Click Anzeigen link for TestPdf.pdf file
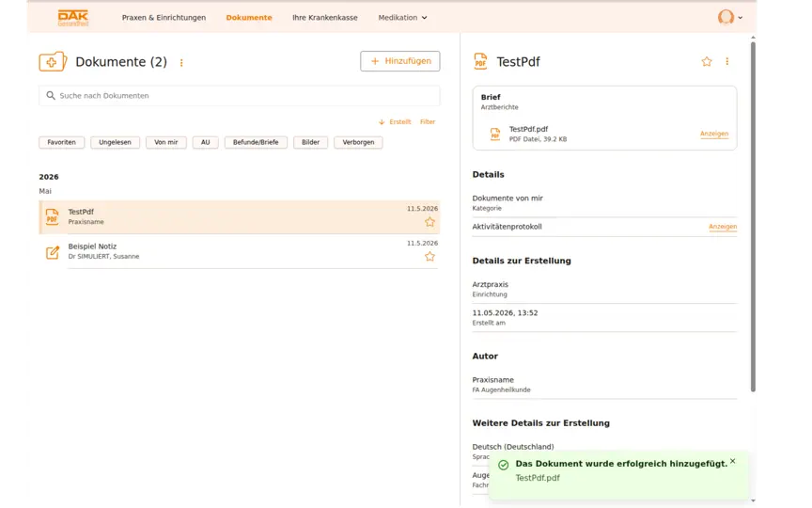Screen dimensions: 812x508 click(714, 134)
